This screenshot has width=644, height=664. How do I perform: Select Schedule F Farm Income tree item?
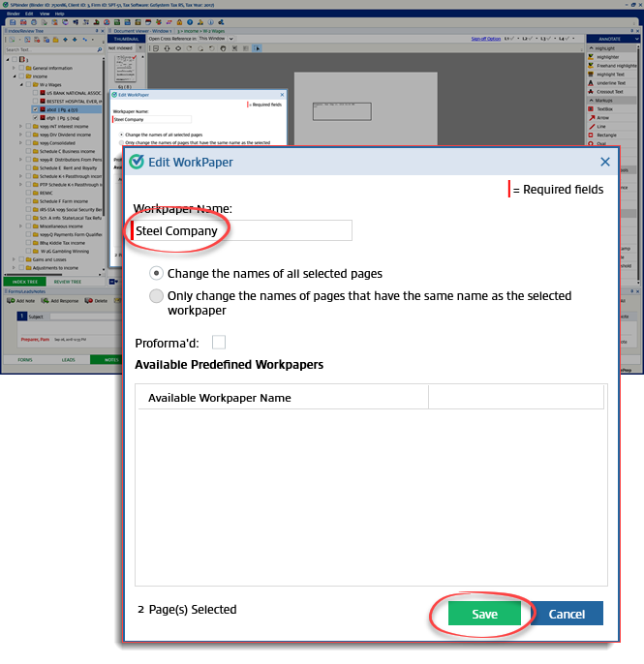pyautogui.click(x=64, y=201)
